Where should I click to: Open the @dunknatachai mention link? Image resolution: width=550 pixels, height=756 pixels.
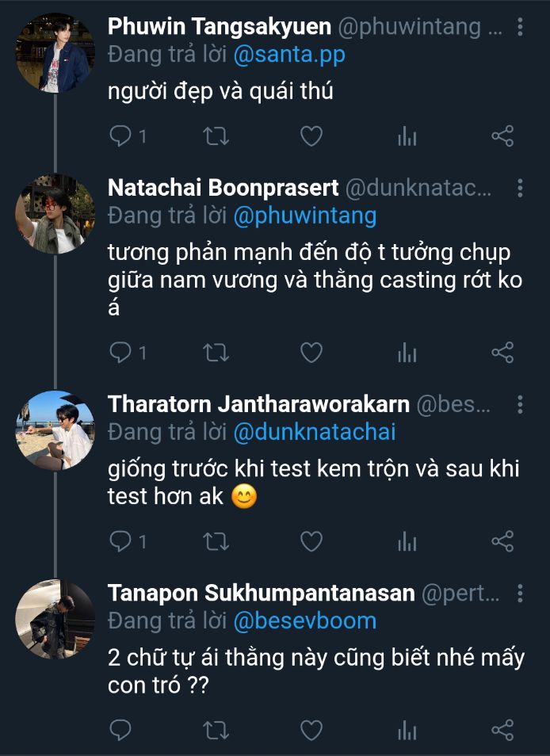[x=315, y=432]
